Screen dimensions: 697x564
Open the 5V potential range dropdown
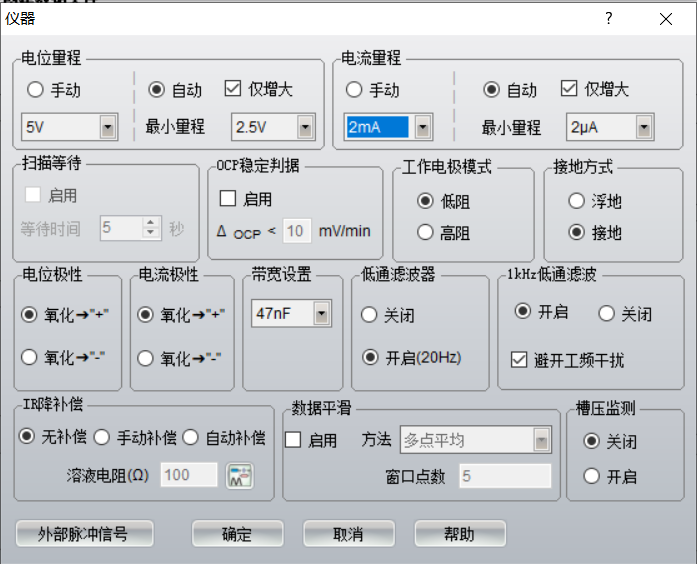coord(108,128)
